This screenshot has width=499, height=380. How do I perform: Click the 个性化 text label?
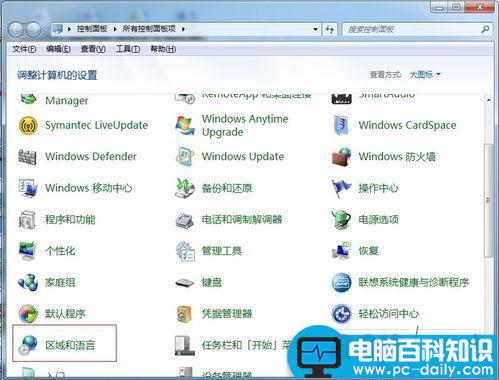click(60, 251)
